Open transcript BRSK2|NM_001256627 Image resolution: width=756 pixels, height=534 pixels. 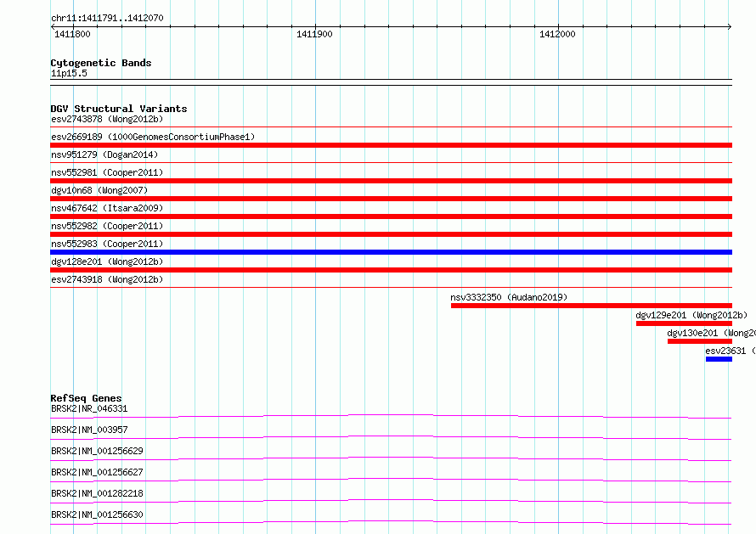97,472
